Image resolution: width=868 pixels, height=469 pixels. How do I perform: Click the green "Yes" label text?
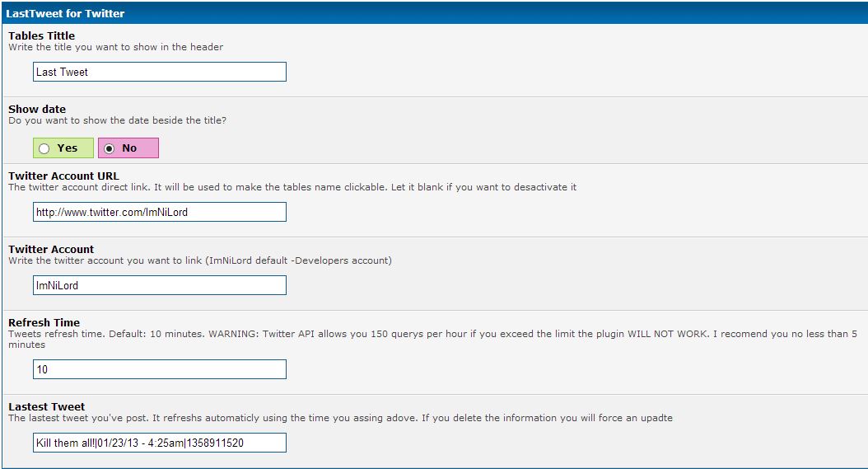[68, 148]
